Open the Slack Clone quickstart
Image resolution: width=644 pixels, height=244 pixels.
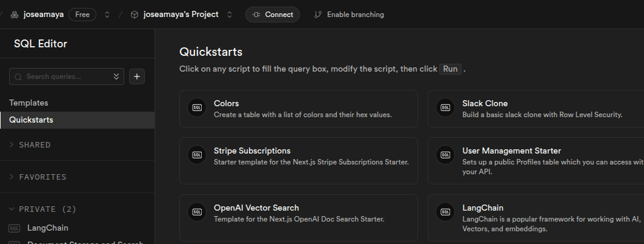536,109
